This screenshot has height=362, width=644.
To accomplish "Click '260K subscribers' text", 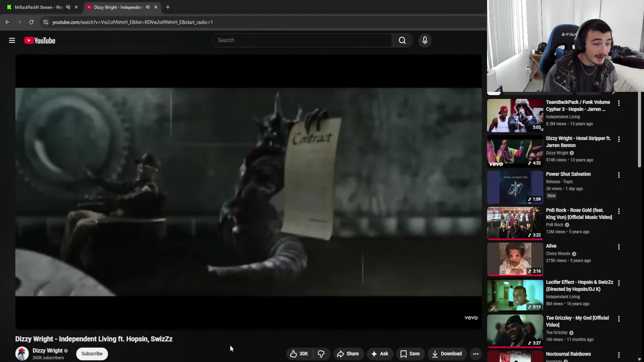I will [x=48, y=358].
